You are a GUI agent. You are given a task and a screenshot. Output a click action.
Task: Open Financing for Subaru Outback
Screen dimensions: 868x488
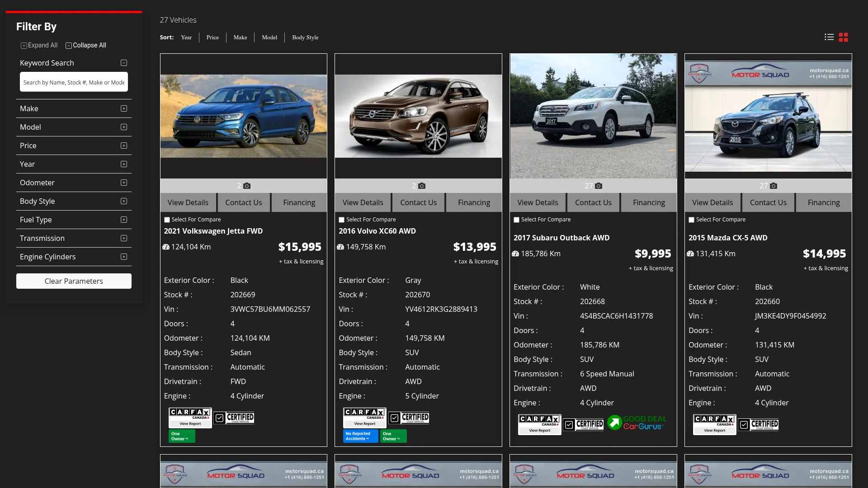(649, 202)
